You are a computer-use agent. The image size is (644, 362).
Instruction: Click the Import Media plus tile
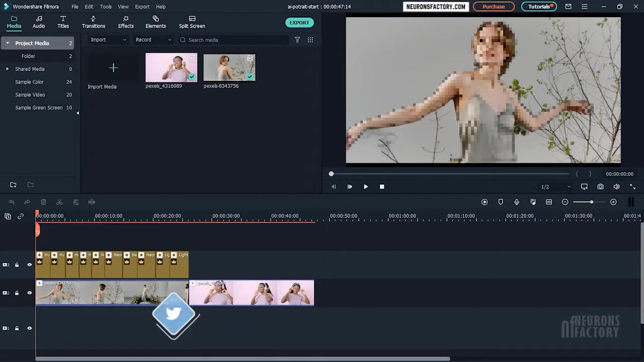pyautogui.click(x=113, y=68)
